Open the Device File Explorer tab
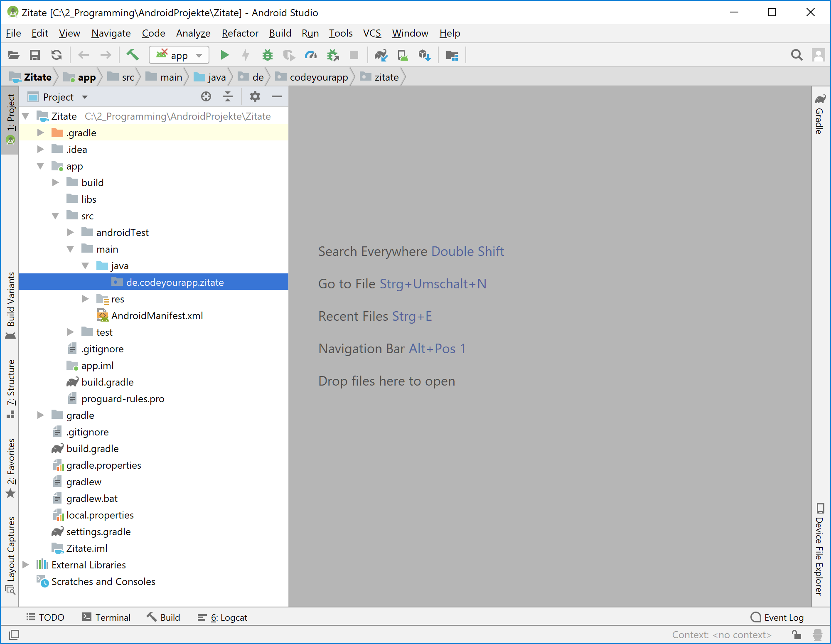This screenshot has width=831, height=644. pyautogui.click(x=820, y=549)
